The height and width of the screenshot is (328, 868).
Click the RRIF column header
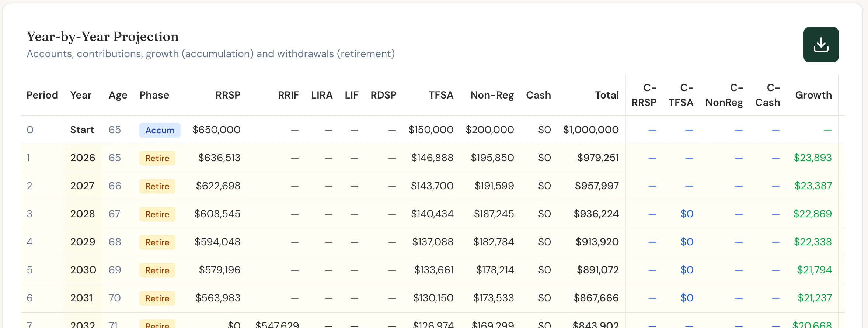click(x=288, y=95)
